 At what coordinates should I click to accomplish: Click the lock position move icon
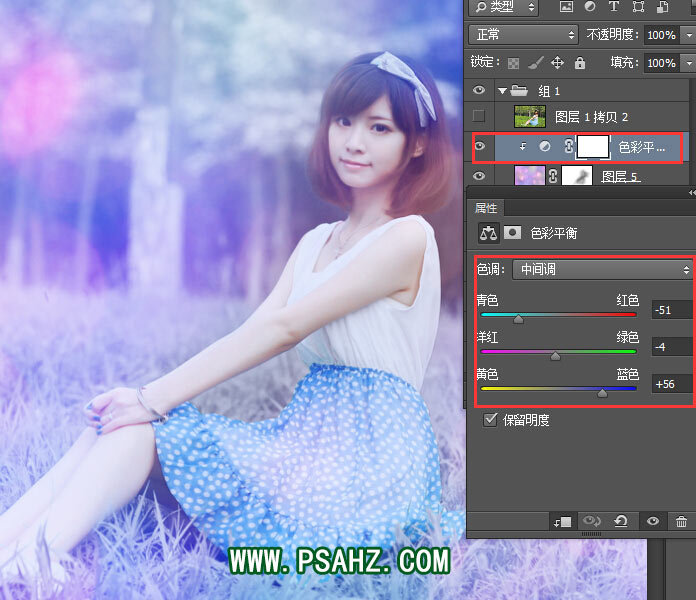557,62
